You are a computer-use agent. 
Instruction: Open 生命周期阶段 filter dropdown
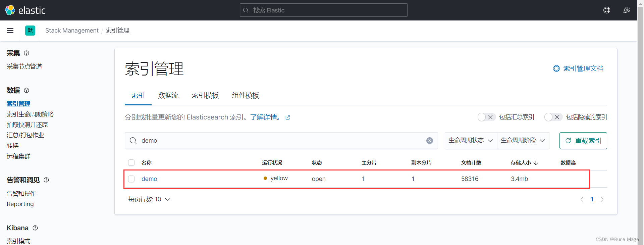coord(523,141)
